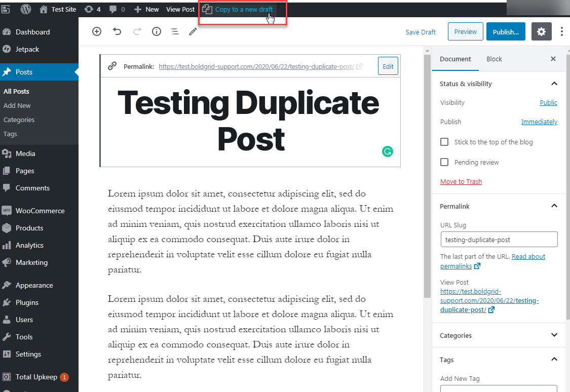Click the Move to Trash link
Viewport: 570px width, 392px height.
pos(461,181)
